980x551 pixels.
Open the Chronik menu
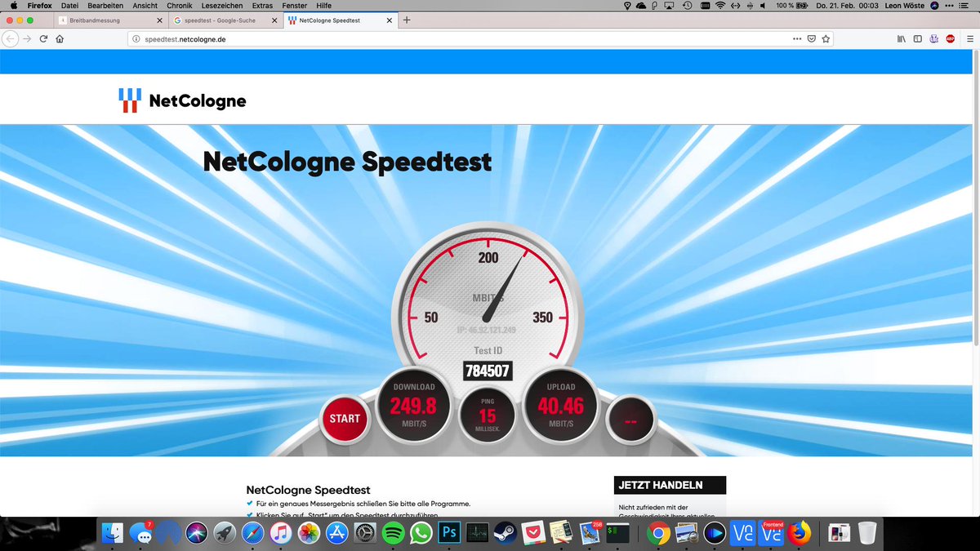[180, 6]
